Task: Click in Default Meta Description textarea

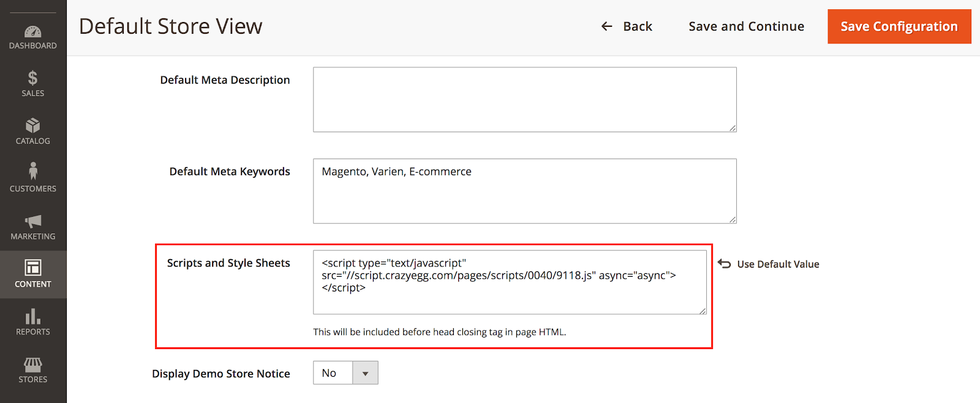Action: pos(525,99)
